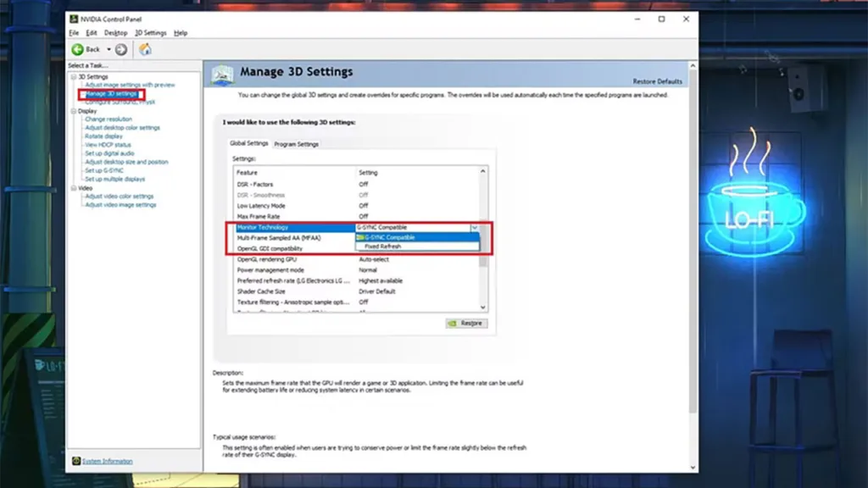Open the Edit menu
This screenshot has height=488, width=868.
[x=92, y=33]
